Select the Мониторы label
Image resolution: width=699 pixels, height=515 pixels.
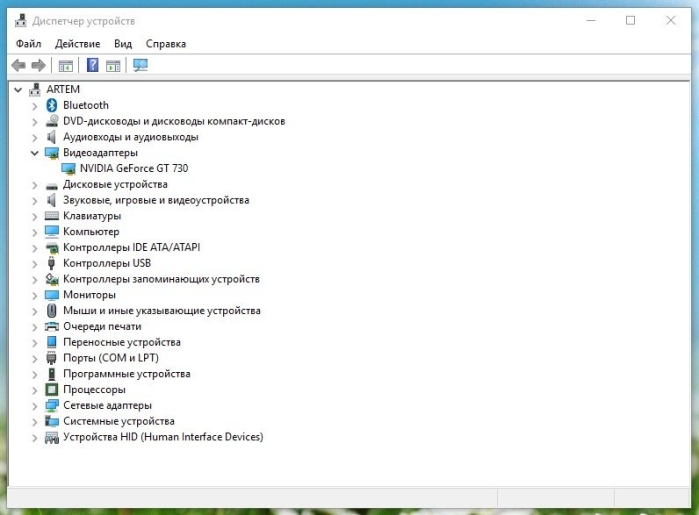coord(89,295)
